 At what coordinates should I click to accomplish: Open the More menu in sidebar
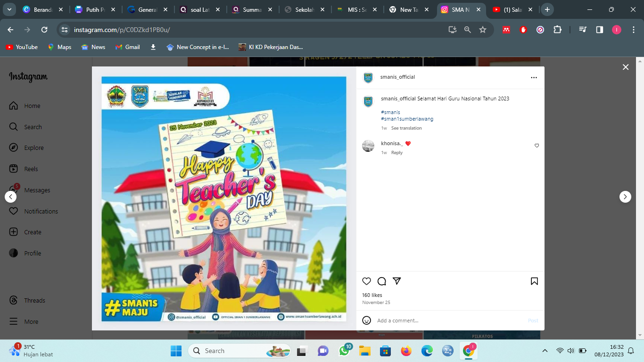31,322
